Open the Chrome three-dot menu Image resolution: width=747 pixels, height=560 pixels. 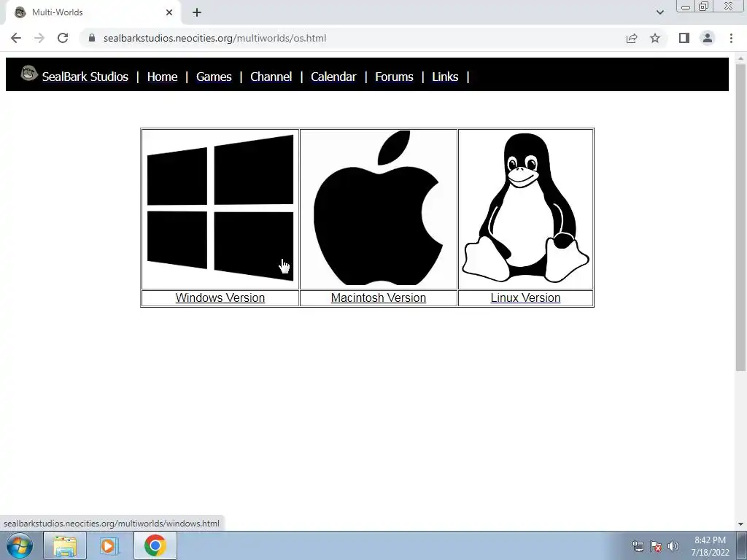click(731, 38)
